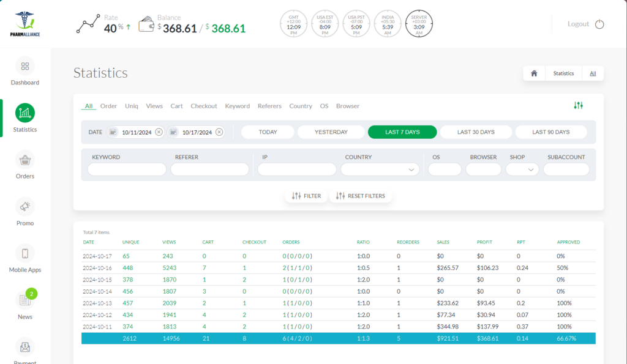The height and width of the screenshot is (364, 627).
Task: Focus the Browser input field
Action: pos(484,169)
